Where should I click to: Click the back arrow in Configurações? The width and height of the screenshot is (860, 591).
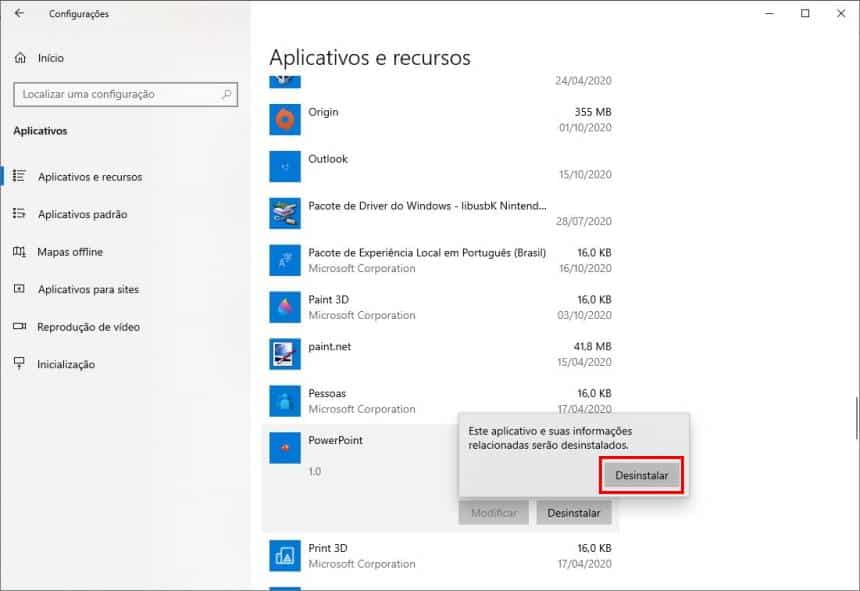coord(19,13)
